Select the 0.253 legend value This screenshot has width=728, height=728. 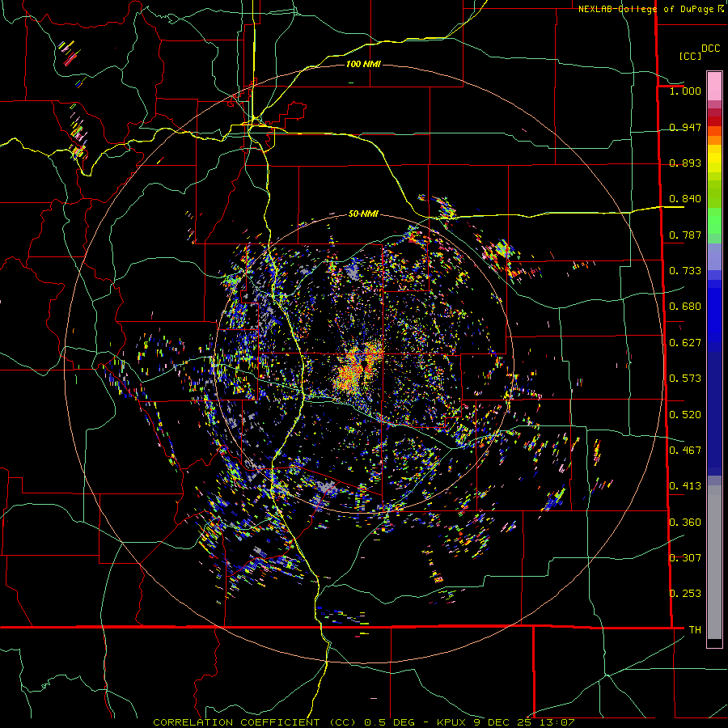pos(685,594)
